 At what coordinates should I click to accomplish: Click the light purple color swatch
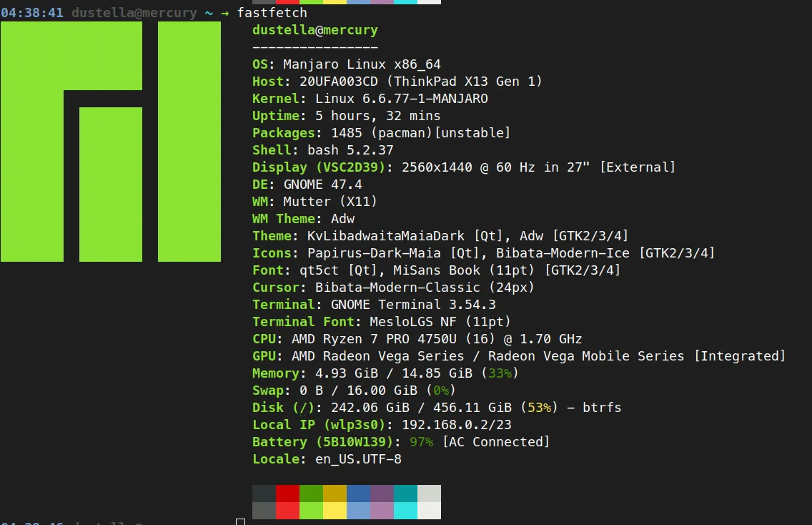click(x=382, y=511)
